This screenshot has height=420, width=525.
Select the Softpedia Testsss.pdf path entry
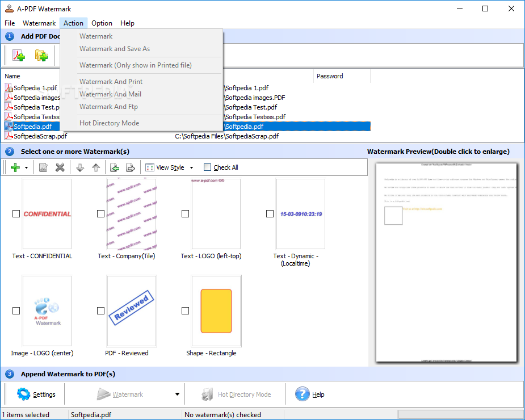click(255, 117)
